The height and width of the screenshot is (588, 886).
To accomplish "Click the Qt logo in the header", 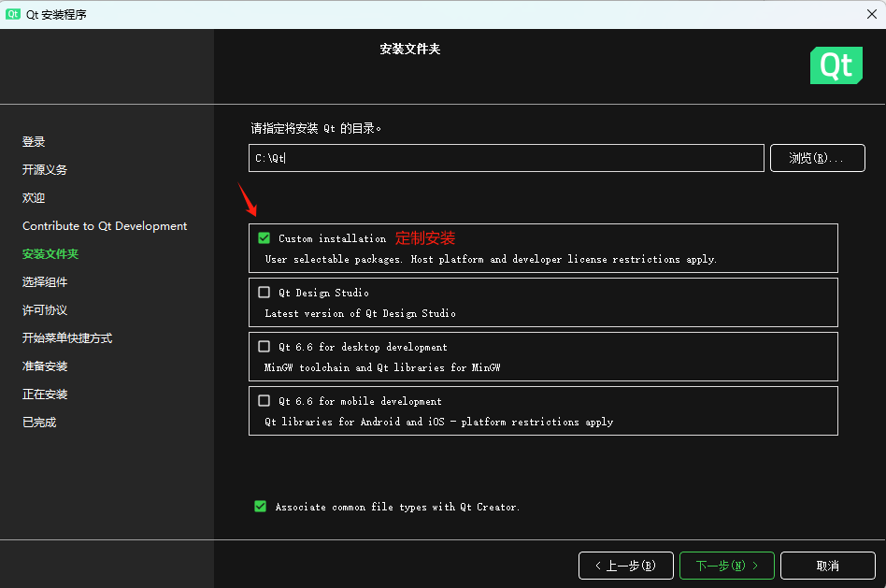I will (836, 65).
